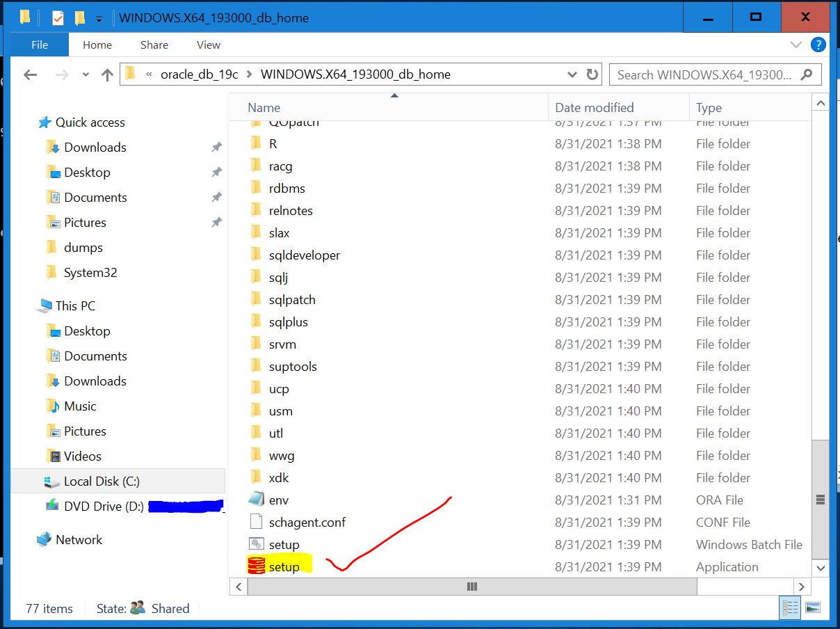Switch to Details view layout icon
The height and width of the screenshot is (629, 840).
pos(790,608)
